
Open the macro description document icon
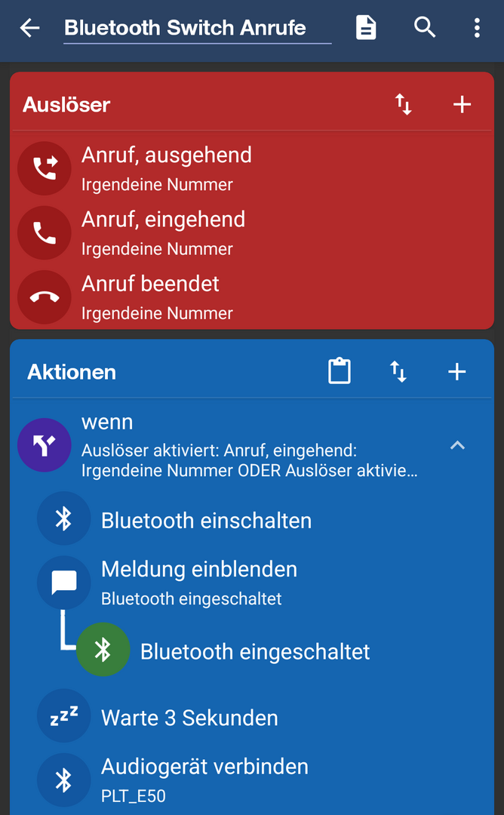tap(366, 29)
